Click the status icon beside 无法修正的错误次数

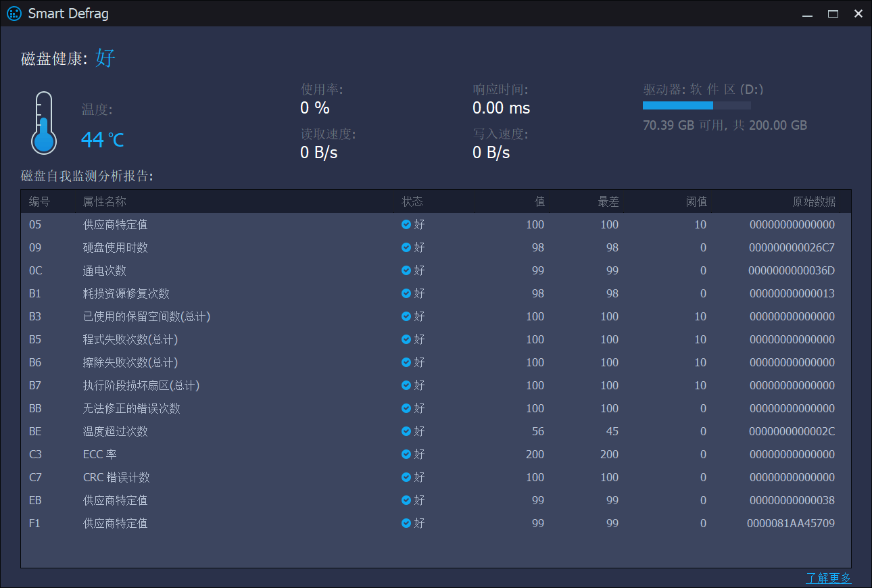(407, 408)
